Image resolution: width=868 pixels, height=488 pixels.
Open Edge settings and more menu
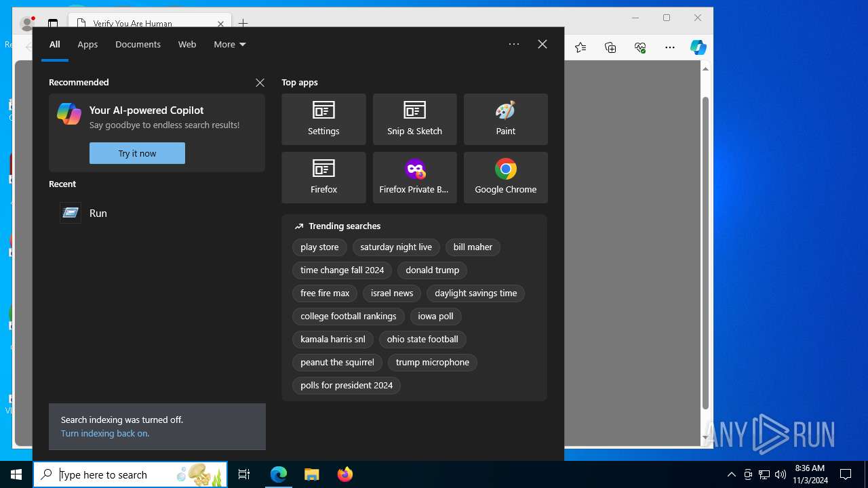click(x=670, y=47)
